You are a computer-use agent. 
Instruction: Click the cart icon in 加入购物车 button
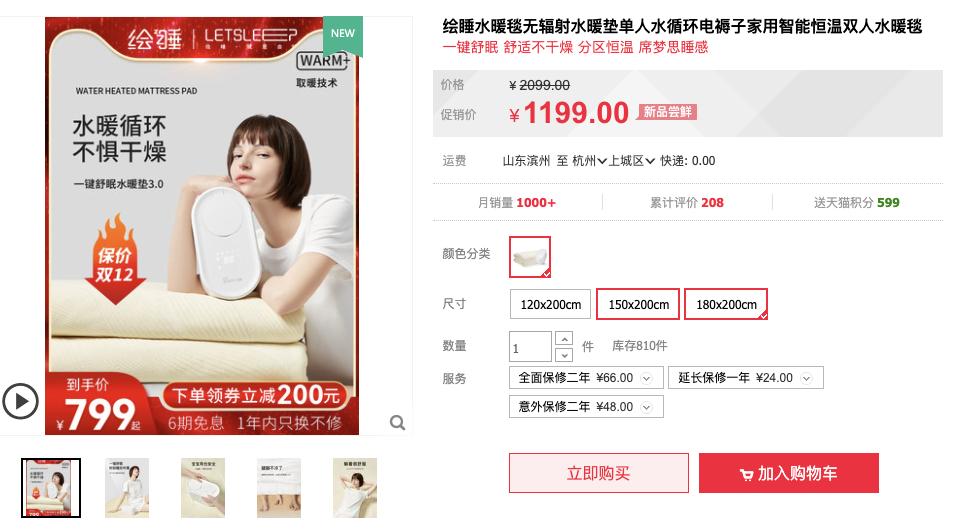click(x=746, y=475)
